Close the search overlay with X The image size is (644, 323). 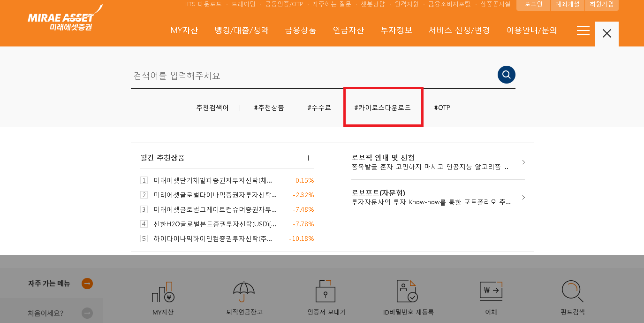coord(607,34)
